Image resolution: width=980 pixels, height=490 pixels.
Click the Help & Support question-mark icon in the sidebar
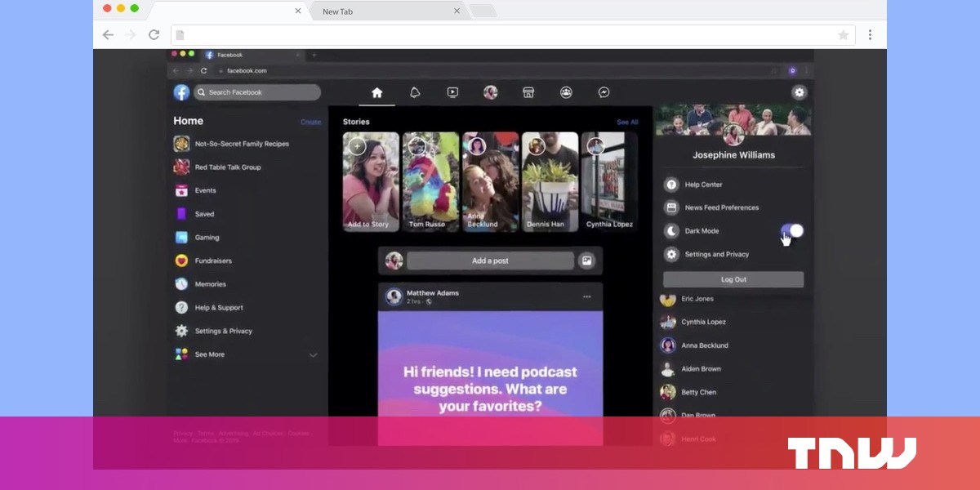click(x=181, y=308)
